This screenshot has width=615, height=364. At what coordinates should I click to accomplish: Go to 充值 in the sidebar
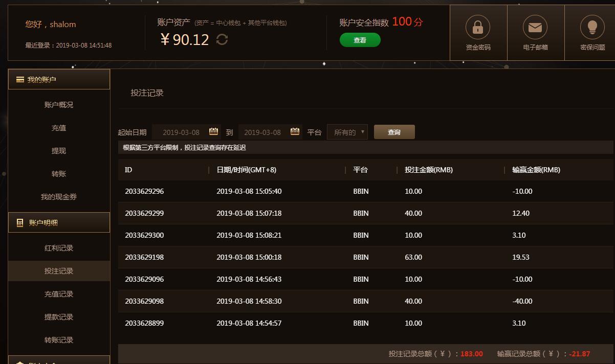tap(59, 128)
